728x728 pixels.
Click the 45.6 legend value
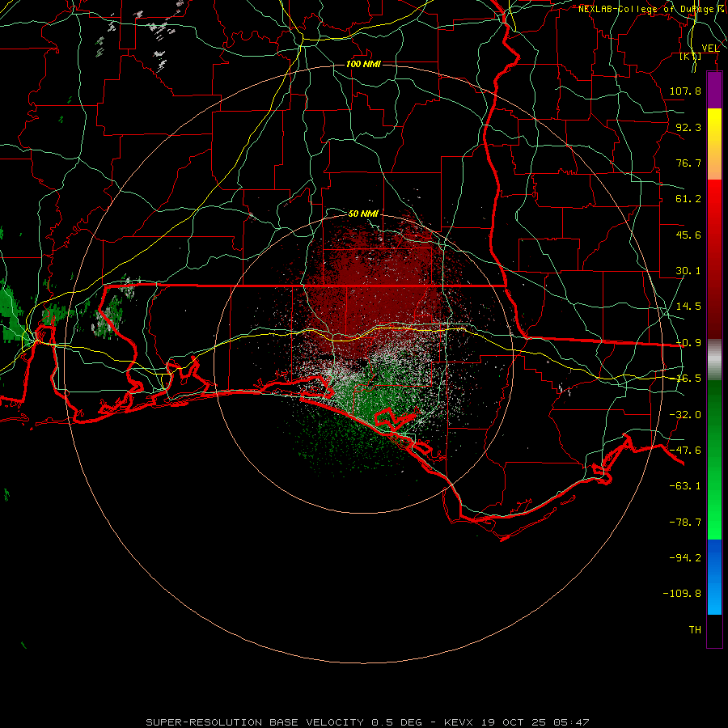coord(688,235)
